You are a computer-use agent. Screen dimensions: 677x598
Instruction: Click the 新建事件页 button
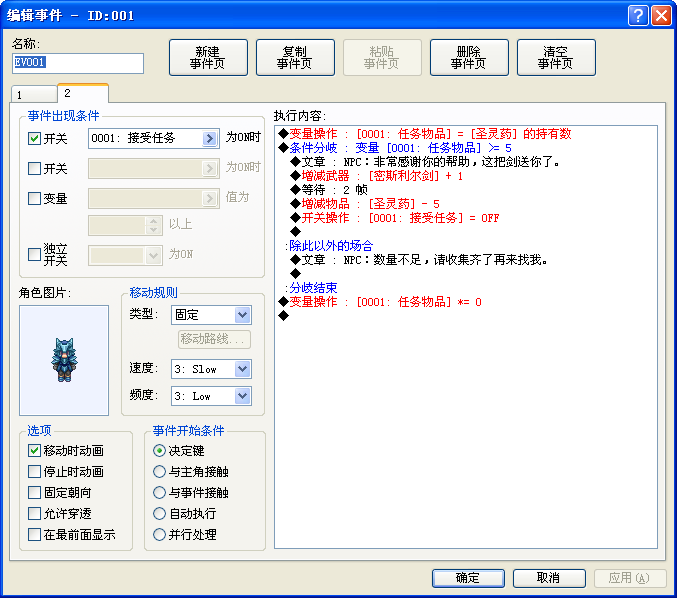(x=208, y=57)
